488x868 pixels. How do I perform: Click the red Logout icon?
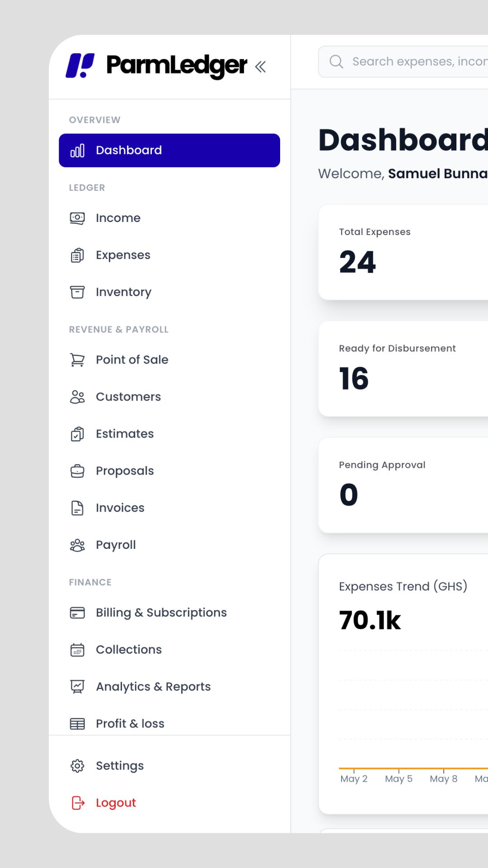point(78,803)
